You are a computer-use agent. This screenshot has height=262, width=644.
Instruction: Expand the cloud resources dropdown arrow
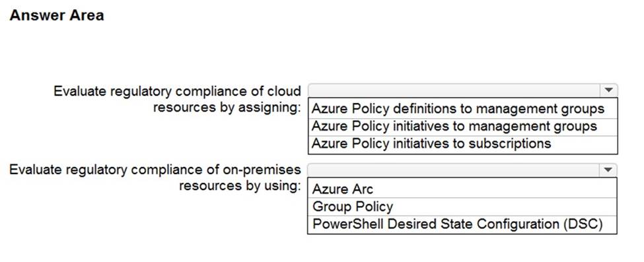tap(609, 90)
